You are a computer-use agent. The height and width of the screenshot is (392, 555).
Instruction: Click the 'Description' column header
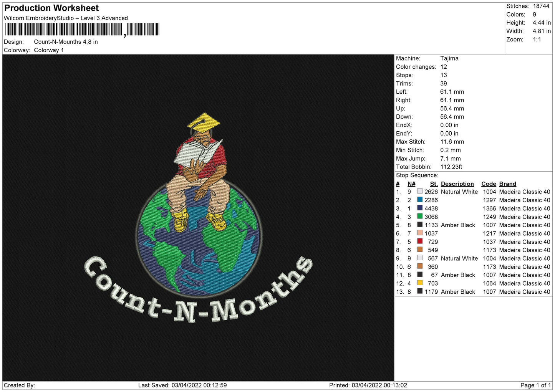tap(457, 184)
